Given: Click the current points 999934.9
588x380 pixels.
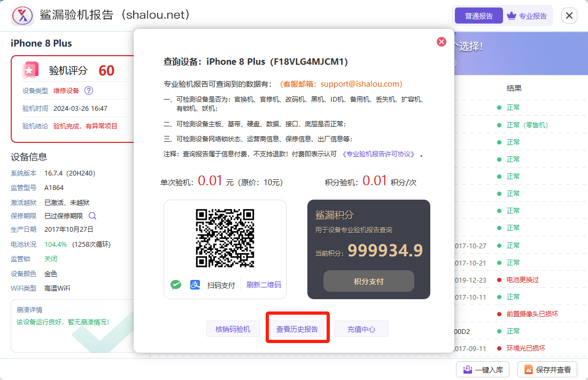Looking at the screenshot, I should [x=385, y=250].
